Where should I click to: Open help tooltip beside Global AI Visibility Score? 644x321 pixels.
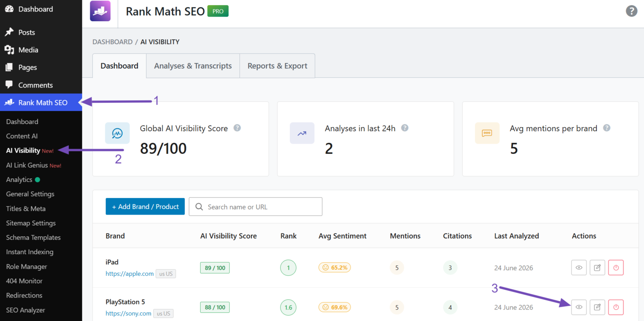(237, 128)
